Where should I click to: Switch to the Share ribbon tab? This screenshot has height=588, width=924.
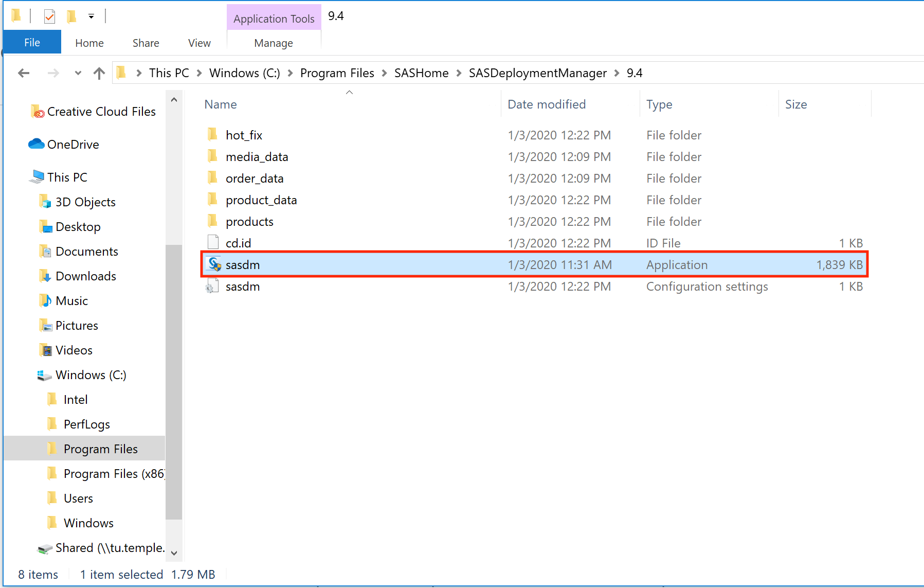(146, 43)
